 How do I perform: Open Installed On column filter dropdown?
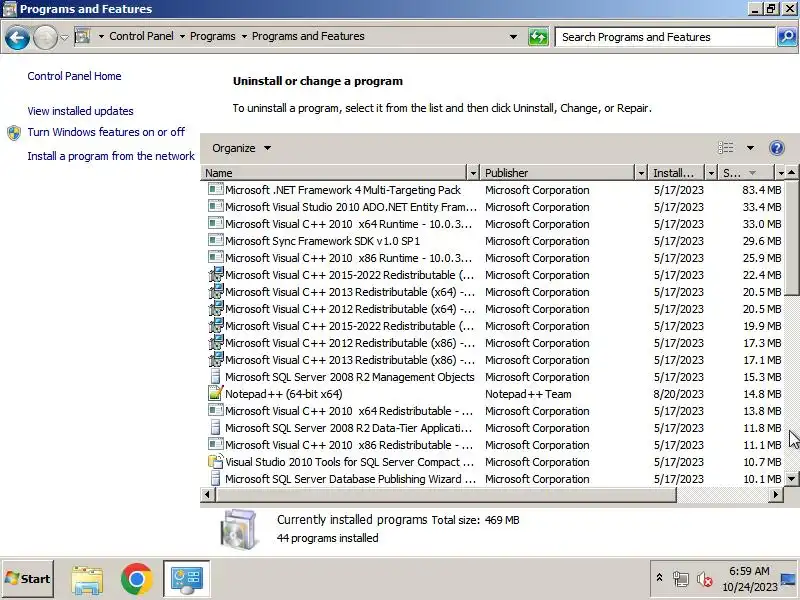[x=711, y=173]
